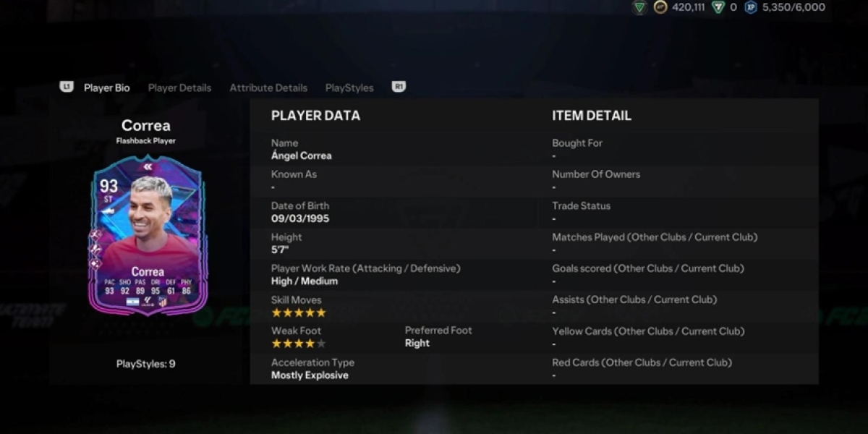Click the green shield icon in top bar
The height and width of the screenshot is (434, 868).
(639, 7)
